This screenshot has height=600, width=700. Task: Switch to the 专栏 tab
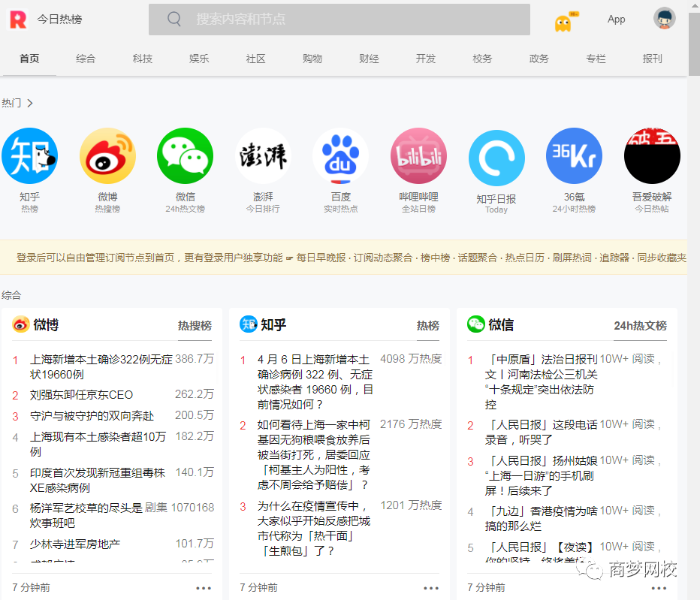click(x=596, y=59)
